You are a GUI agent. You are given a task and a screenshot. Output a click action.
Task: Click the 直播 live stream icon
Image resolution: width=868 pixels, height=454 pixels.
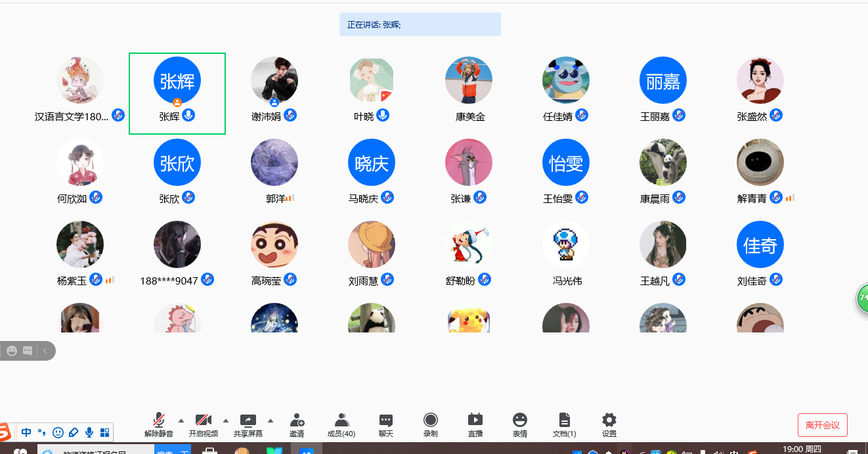pyautogui.click(x=475, y=420)
